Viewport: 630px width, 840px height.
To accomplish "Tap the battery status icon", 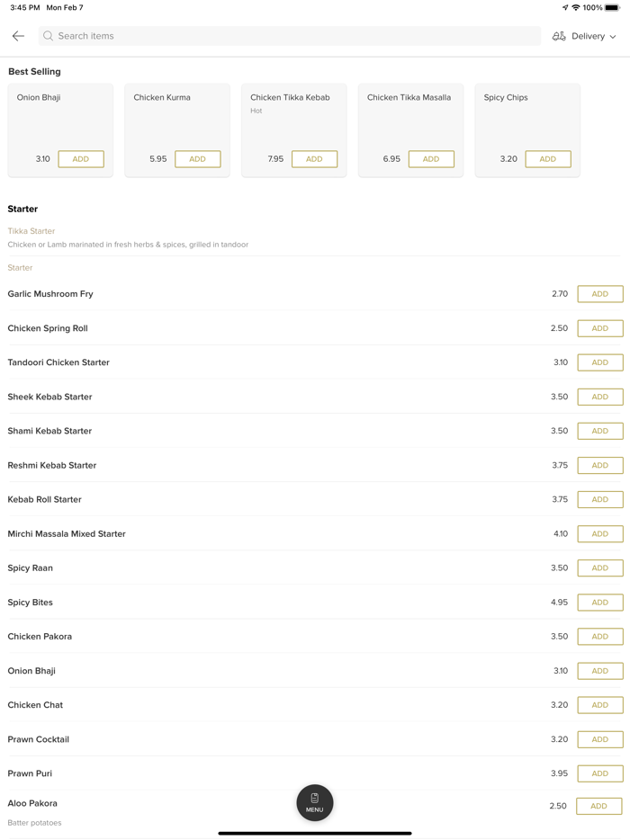I will coord(612,8).
